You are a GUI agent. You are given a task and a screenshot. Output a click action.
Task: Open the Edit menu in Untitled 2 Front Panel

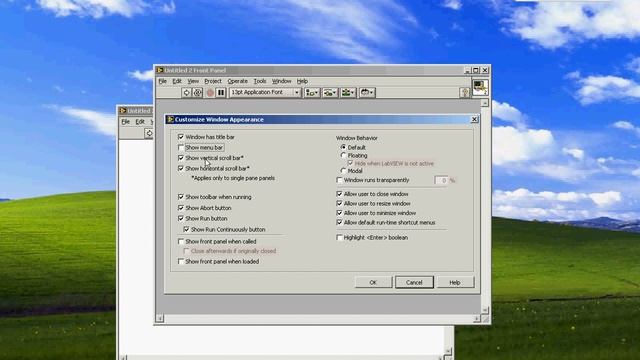[177, 81]
